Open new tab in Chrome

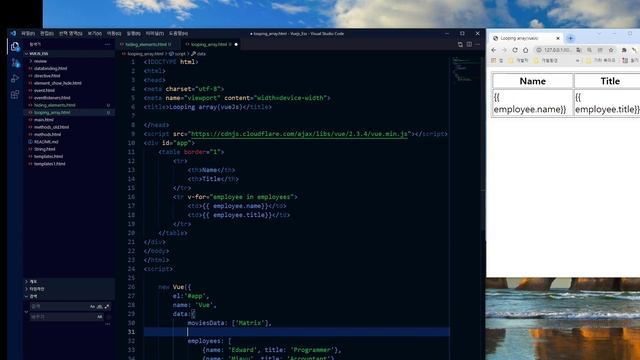571,38
